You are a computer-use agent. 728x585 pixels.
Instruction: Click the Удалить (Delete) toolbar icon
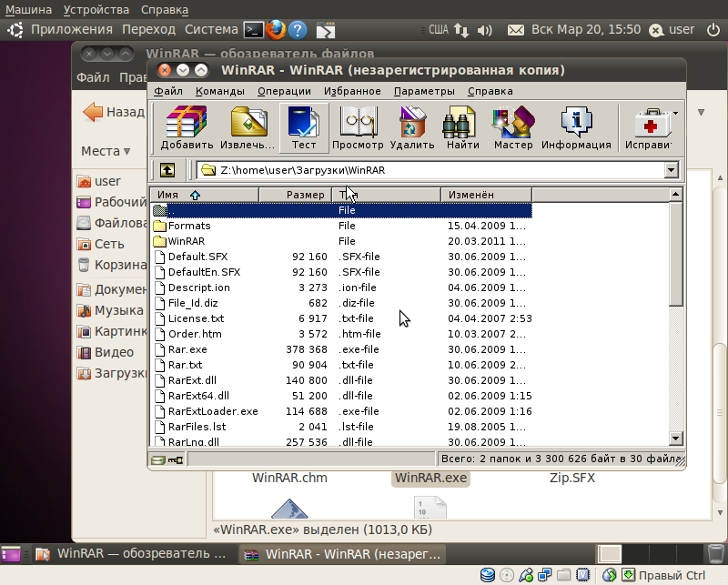[412, 127]
